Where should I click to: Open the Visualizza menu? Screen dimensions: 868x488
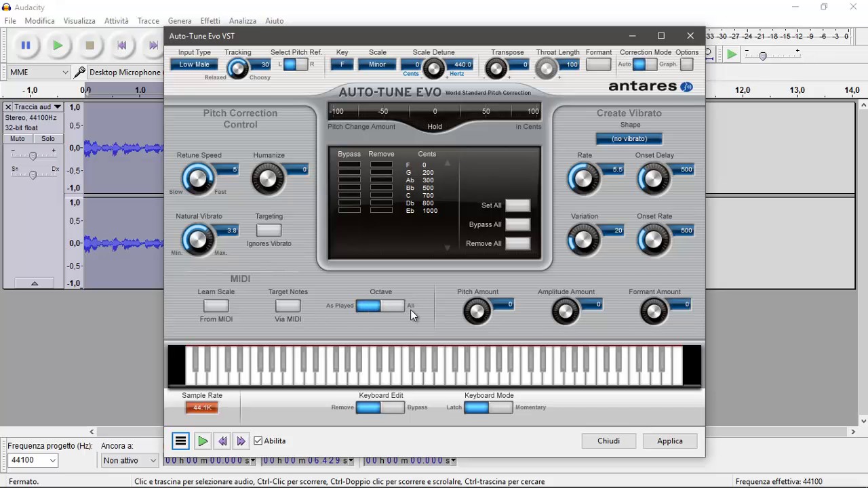tap(79, 21)
